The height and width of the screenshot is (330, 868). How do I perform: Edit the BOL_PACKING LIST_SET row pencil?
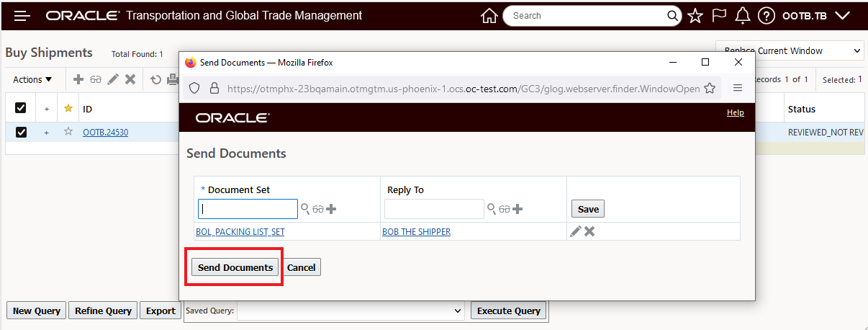(576, 231)
